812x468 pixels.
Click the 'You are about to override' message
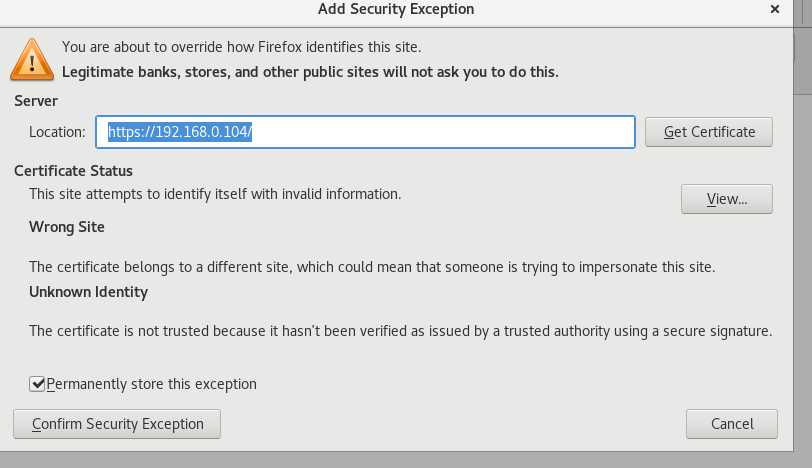point(241,47)
